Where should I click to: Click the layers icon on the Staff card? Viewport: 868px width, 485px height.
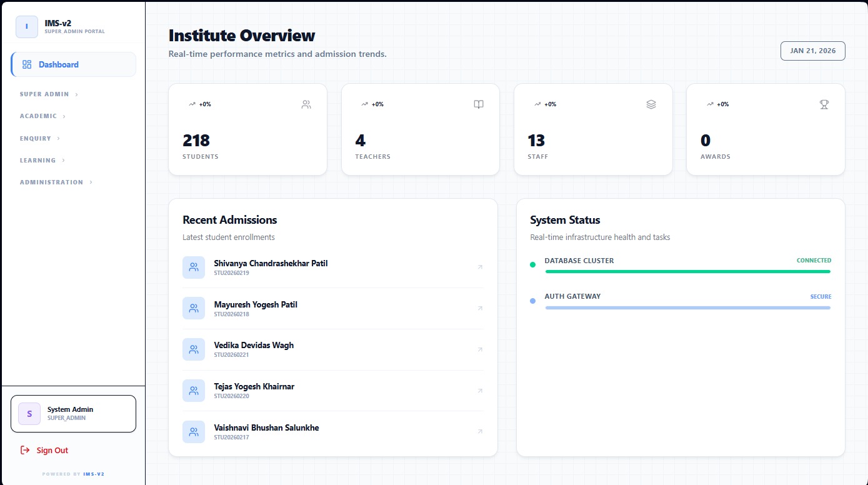tap(651, 104)
